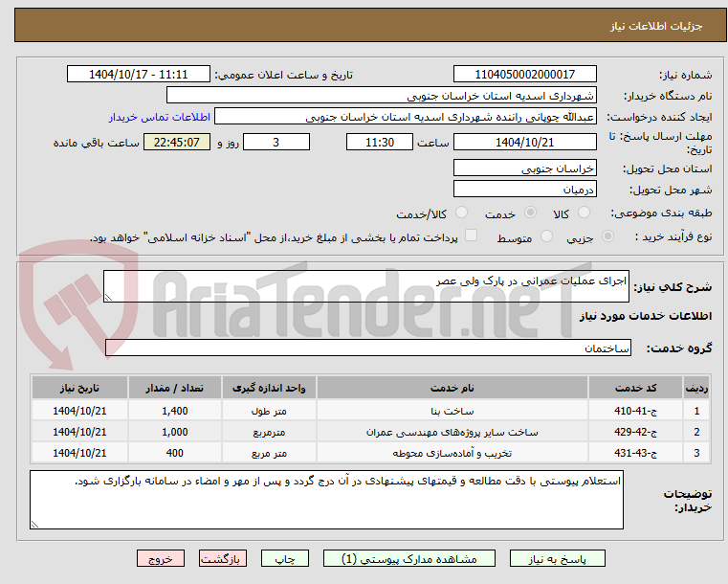Click the شرح کلی نیاز text area
Viewport: 728px width, 584px height.
click(x=365, y=286)
